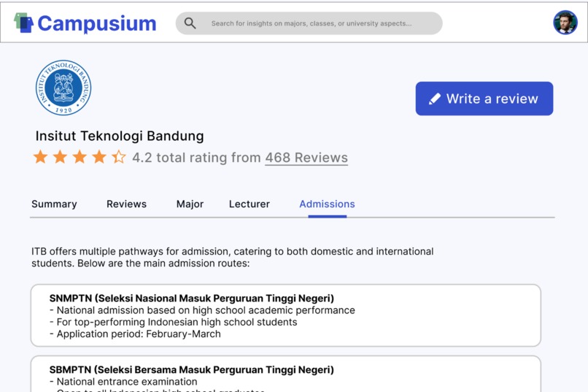
Task: Select the Admissions tab
Action: pyautogui.click(x=327, y=204)
